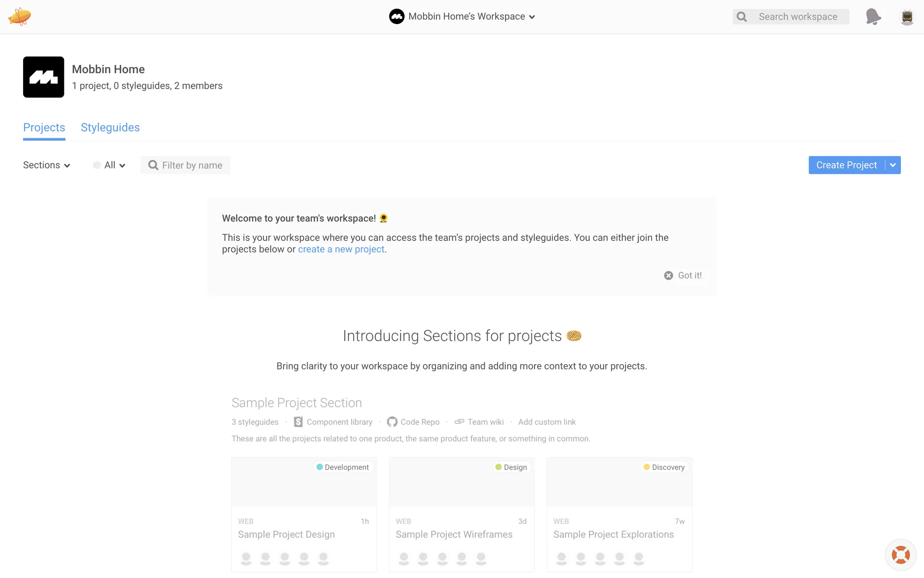Click the Create Project button
The width and height of the screenshot is (924, 578).
point(846,165)
